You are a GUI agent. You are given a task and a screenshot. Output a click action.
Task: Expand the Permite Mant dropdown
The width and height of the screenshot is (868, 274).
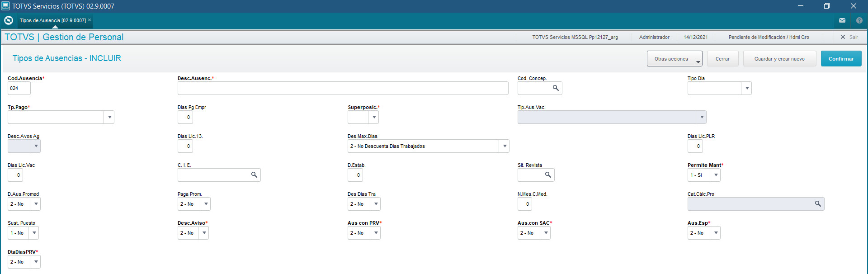pyautogui.click(x=716, y=175)
